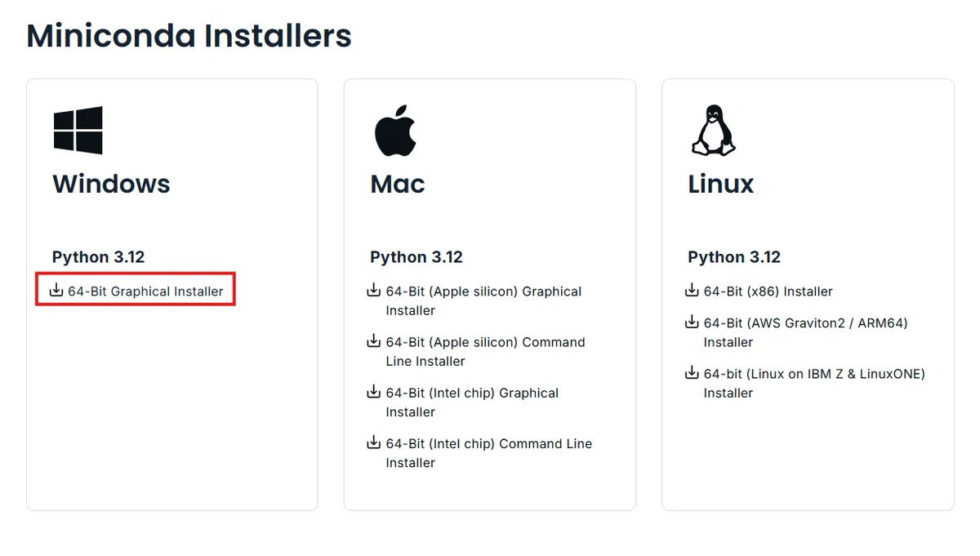
Task: Select 64-bit Linux on IBM Z installer link
Action: (x=814, y=384)
